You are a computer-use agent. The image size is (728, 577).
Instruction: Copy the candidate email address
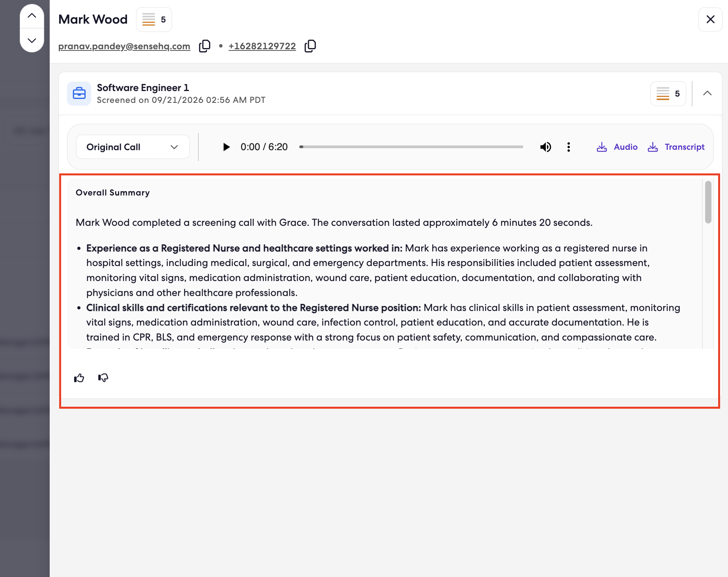pos(205,46)
